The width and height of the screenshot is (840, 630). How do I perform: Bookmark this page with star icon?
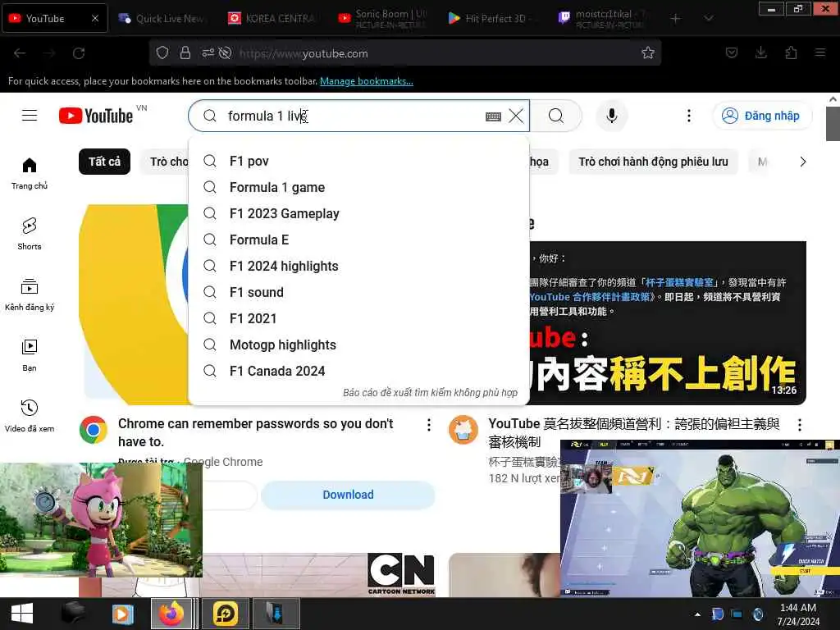648,52
